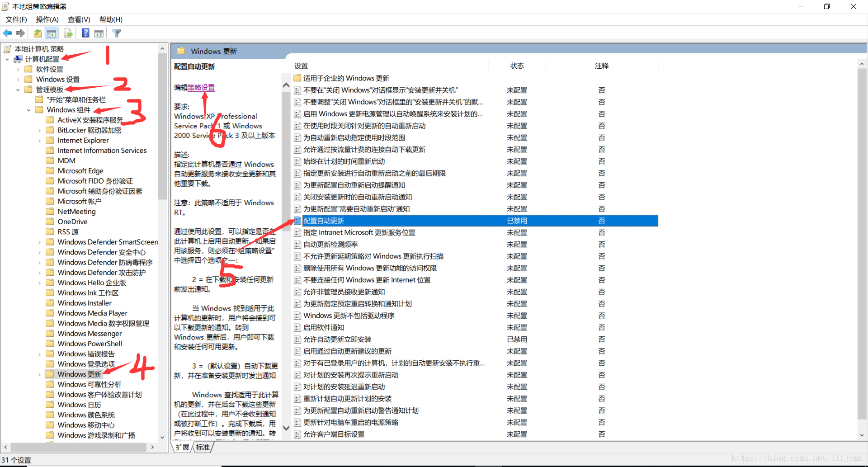Open the 查看(V) menu

79,19
